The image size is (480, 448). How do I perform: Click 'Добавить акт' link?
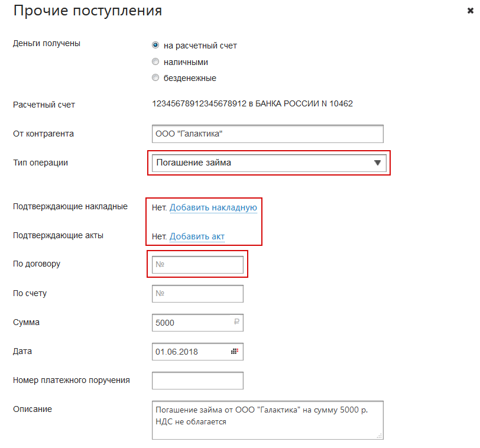click(197, 236)
